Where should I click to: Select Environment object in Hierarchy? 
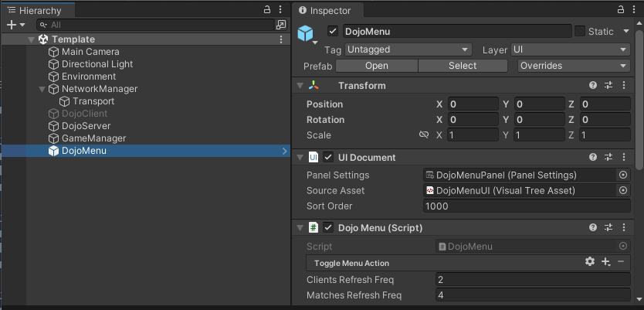point(89,77)
